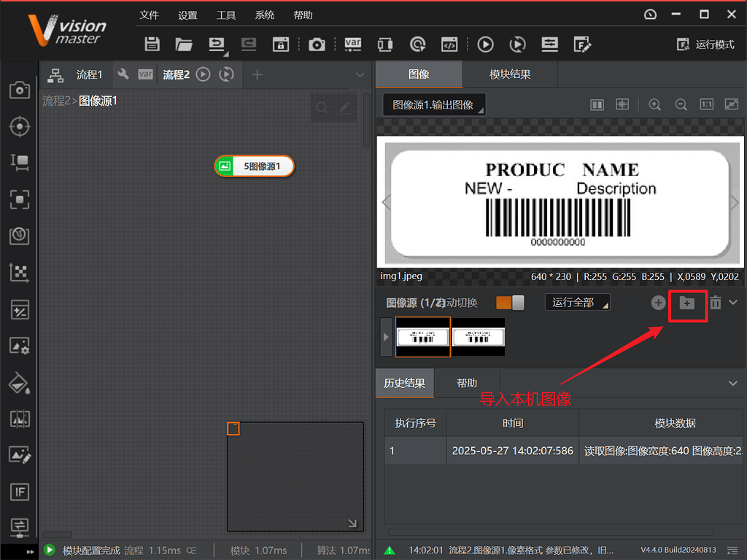This screenshot has width=747, height=560.
Task: Select the IF logic module in the sidebar
Action: coord(20,491)
